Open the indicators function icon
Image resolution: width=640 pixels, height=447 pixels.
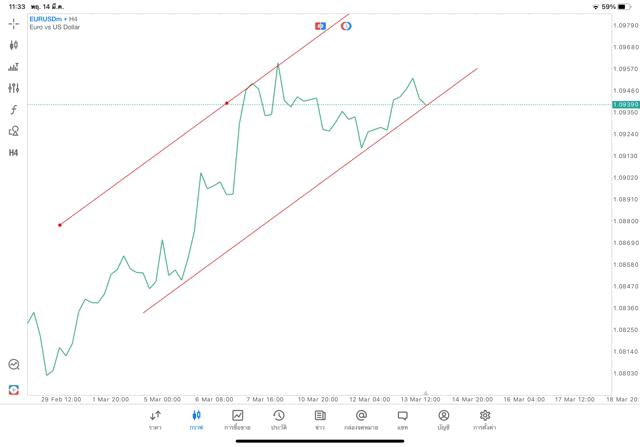14,110
